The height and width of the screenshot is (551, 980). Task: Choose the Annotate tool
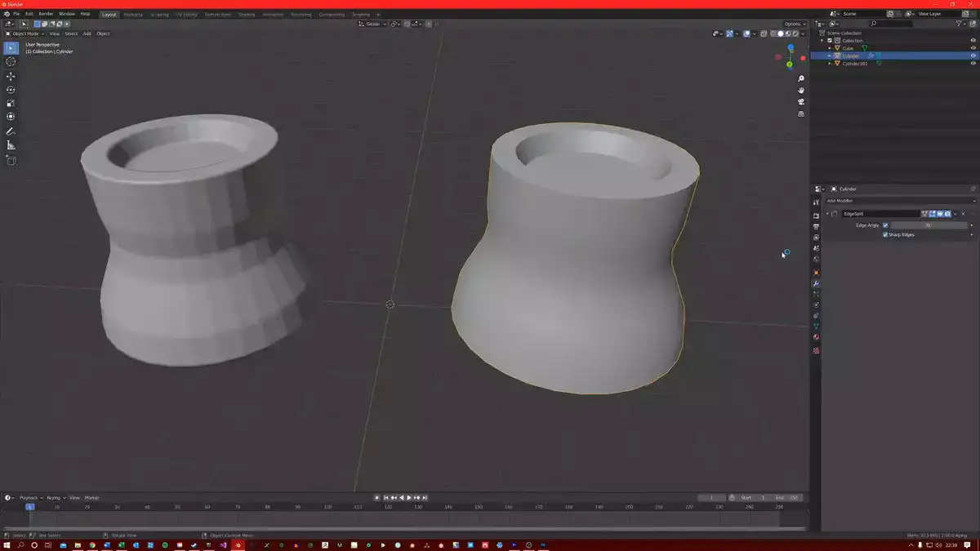tap(11, 131)
